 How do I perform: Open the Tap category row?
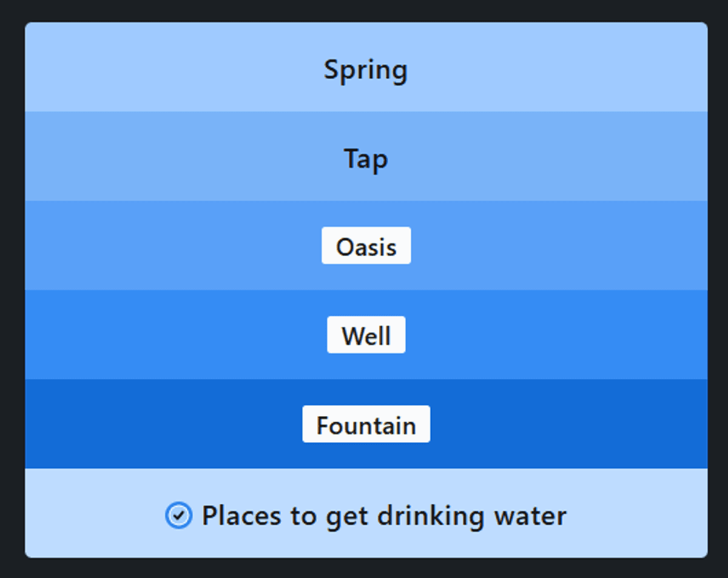pos(546,156)
